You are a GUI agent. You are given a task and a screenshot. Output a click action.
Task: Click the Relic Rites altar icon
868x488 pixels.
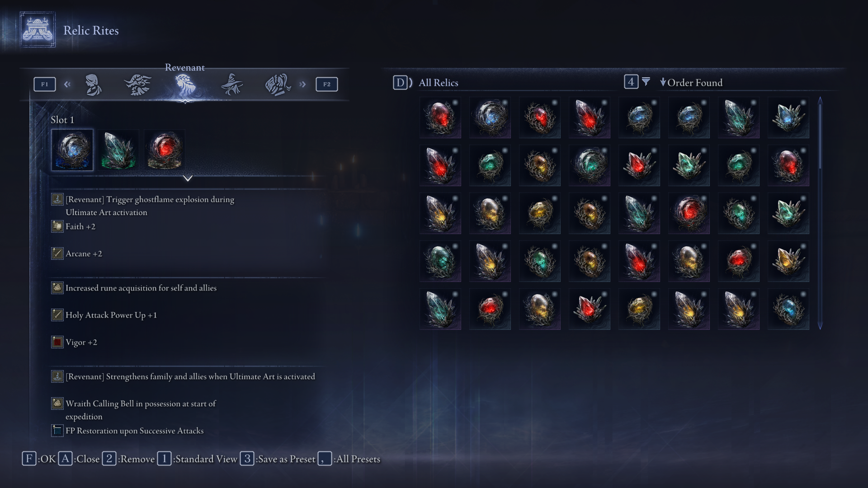(38, 30)
